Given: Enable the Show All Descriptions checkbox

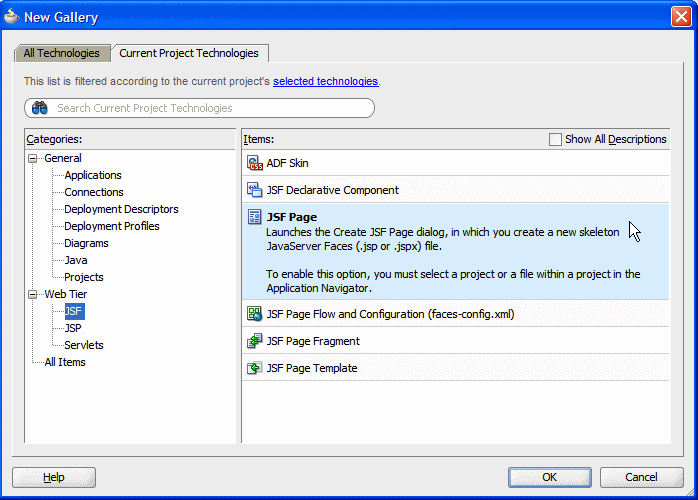Looking at the screenshot, I should 555,139.
